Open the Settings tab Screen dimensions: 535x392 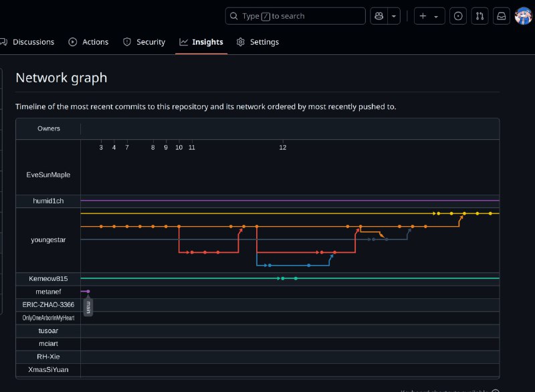[x=257, y=42]
